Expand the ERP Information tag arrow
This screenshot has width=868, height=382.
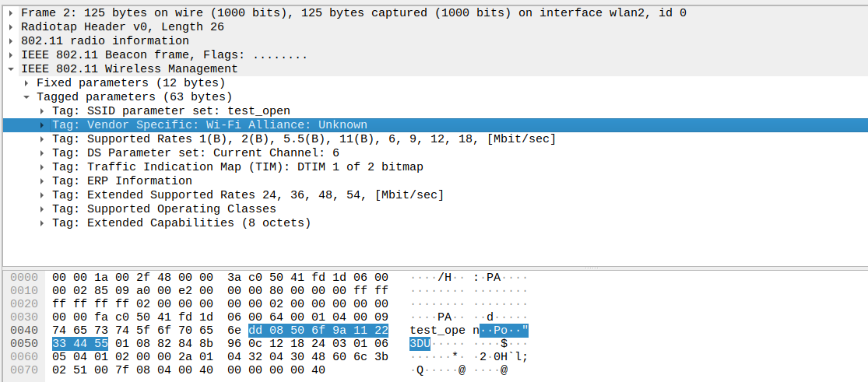click(x=43, y=181)
